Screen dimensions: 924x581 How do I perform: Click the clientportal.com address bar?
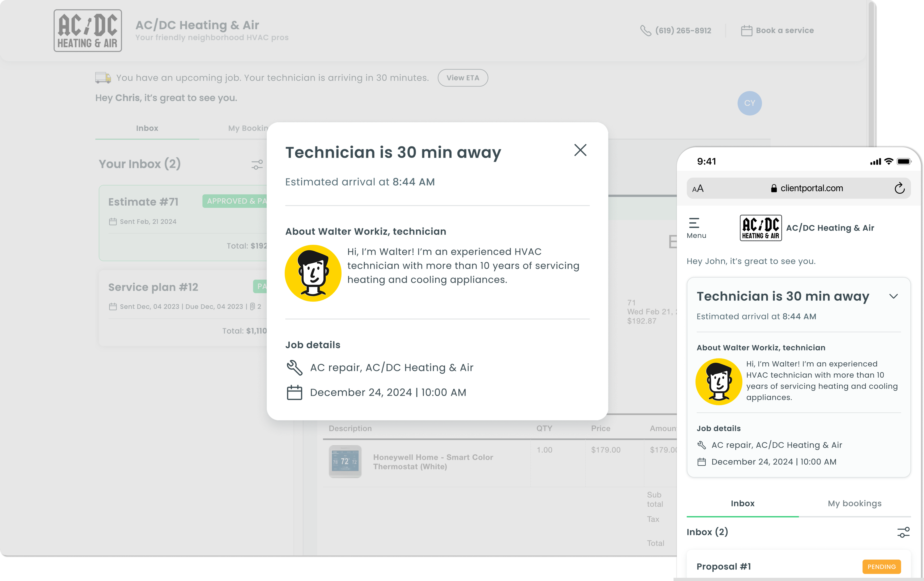[x=799, y=188]
